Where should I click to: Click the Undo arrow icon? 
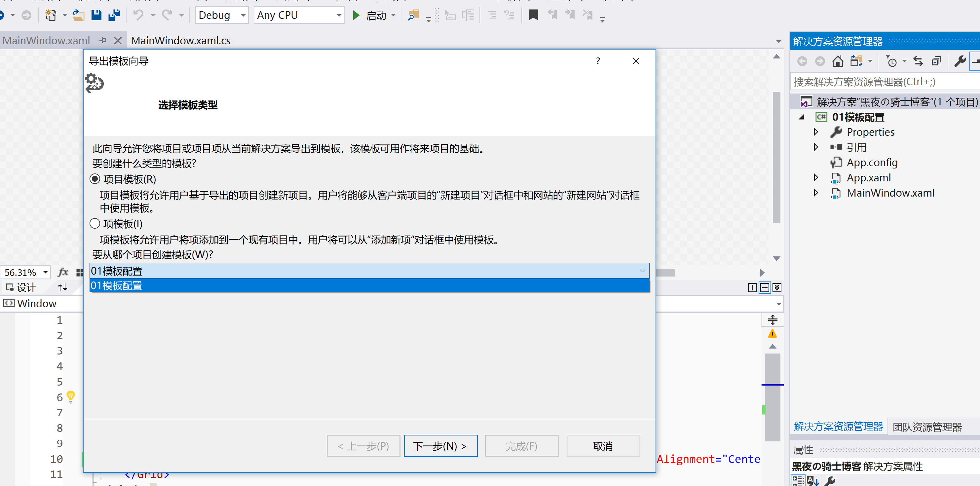click(138, 15)
